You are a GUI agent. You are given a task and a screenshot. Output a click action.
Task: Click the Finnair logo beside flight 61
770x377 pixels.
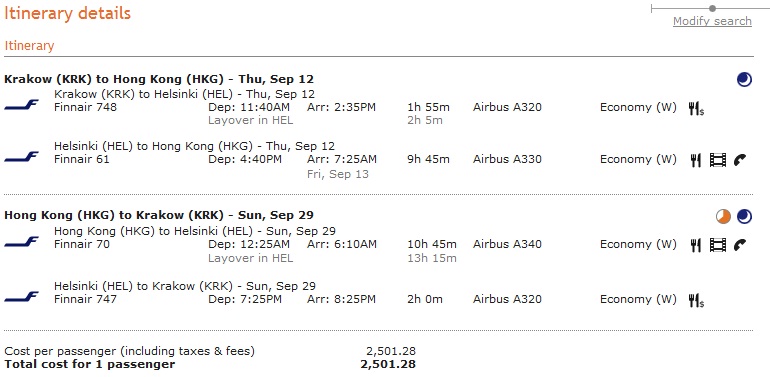pos(22,157)
